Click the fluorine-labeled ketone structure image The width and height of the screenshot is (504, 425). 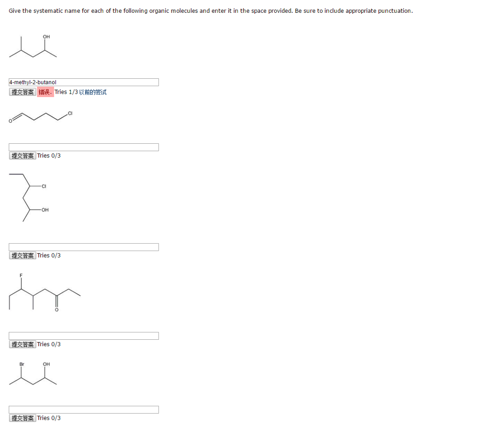pyautogui.click(x=44, y=293)
